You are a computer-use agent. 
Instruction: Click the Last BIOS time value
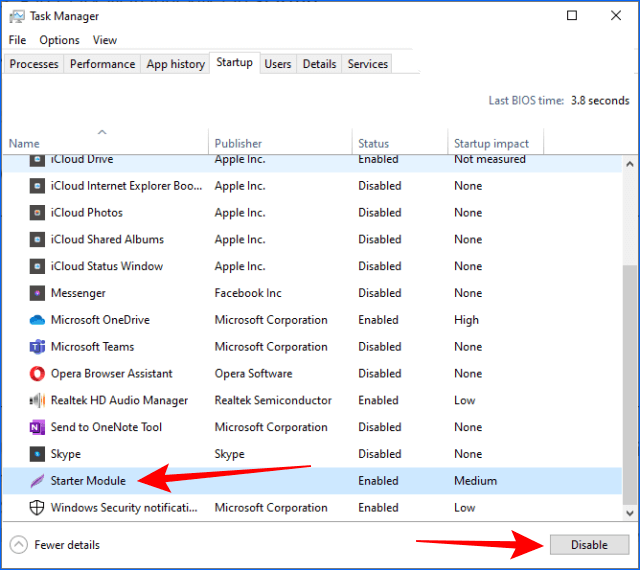[600, 100]
